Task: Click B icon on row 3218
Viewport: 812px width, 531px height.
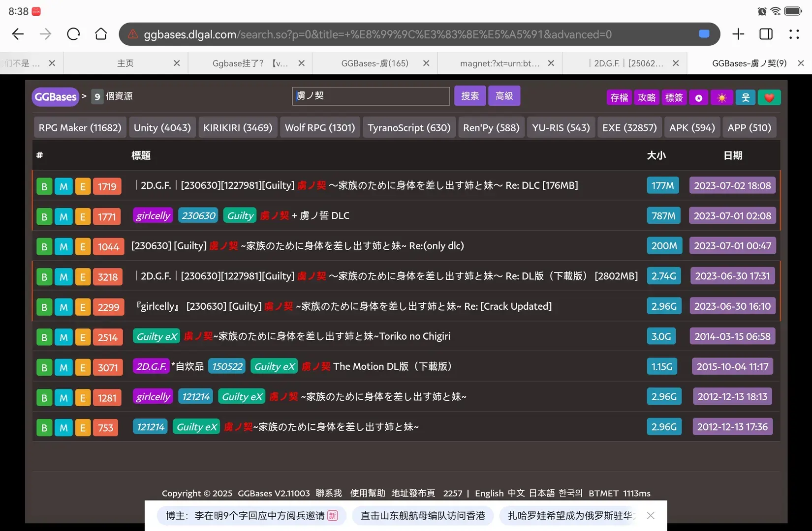Action: (44, 277)
